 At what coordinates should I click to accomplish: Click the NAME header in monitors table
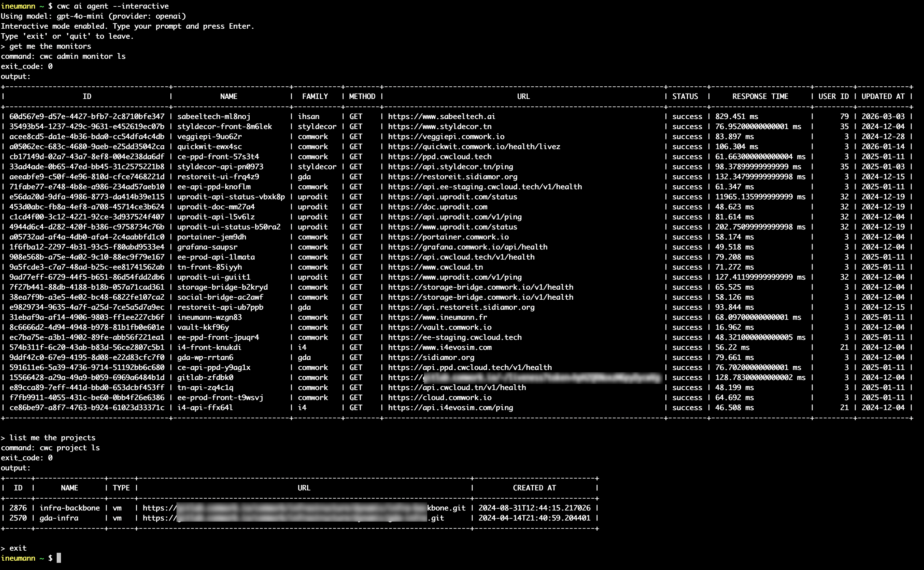pos(229,96)
